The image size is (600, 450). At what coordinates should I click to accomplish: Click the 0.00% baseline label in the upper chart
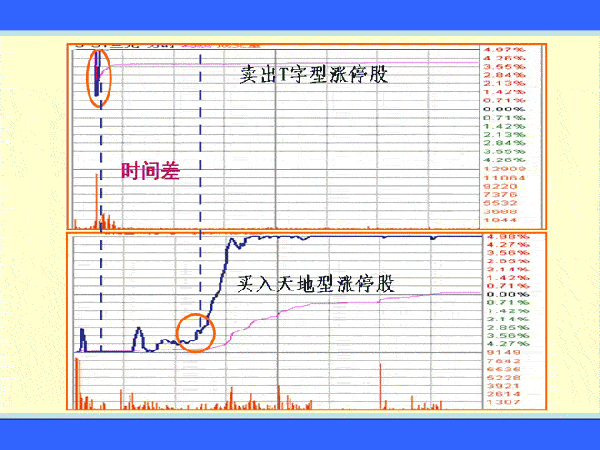pos(504,109)
